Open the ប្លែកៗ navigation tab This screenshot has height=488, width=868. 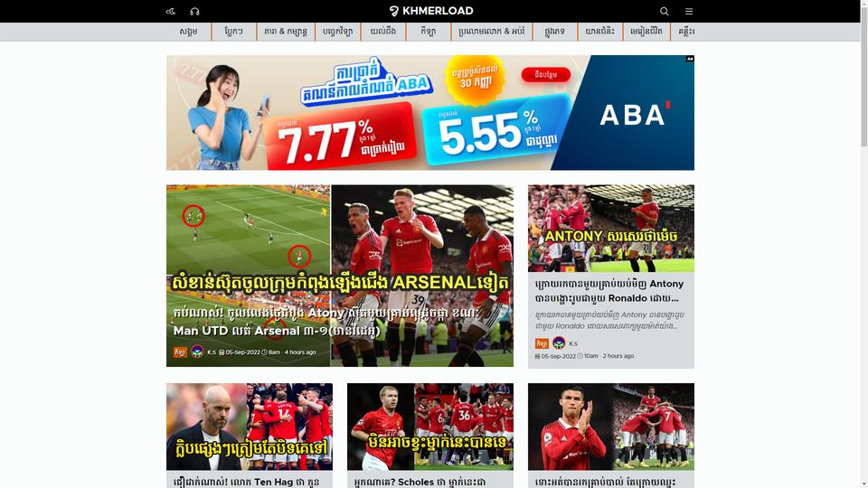click(x=234, y=32)
